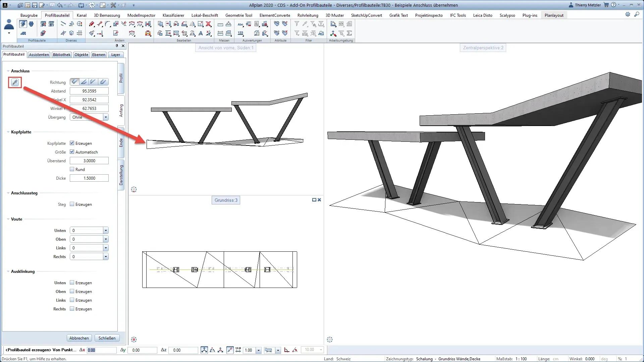Open the scale factor dropdown showing 1.00
Viewport: 644px width, 362px height.
tap(258, 350)
